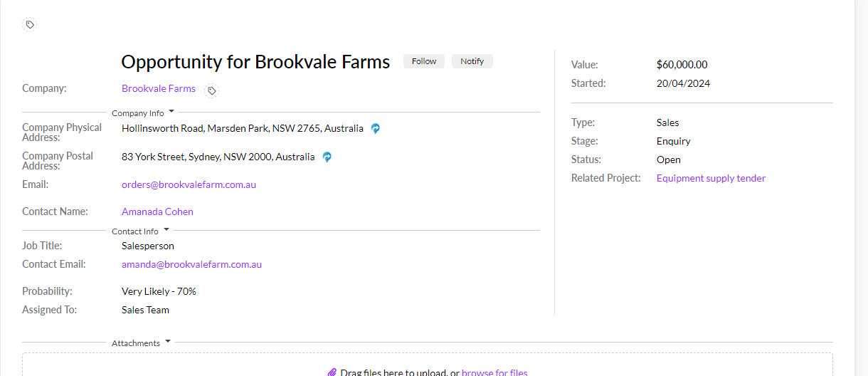Click the paperclip attachment icon
The height and width of the screenshot is (376, 868).
pyautogui.click(x=332, y=372)
